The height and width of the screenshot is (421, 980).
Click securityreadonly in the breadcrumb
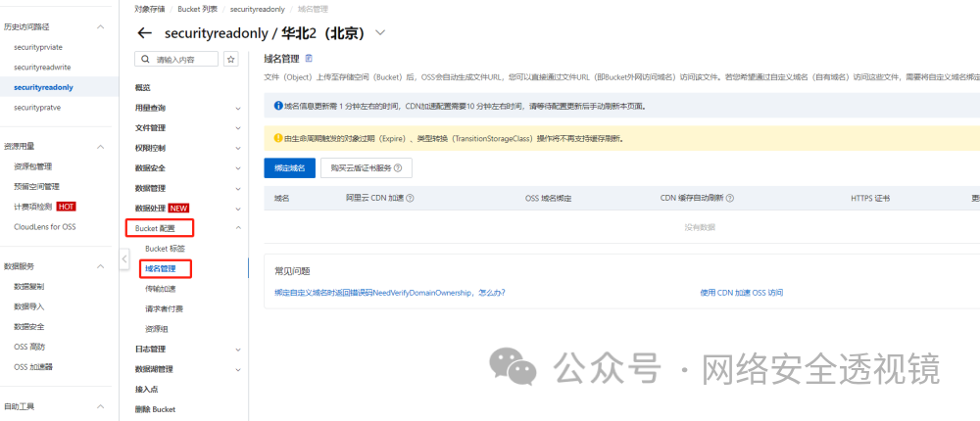coord(258,10)
